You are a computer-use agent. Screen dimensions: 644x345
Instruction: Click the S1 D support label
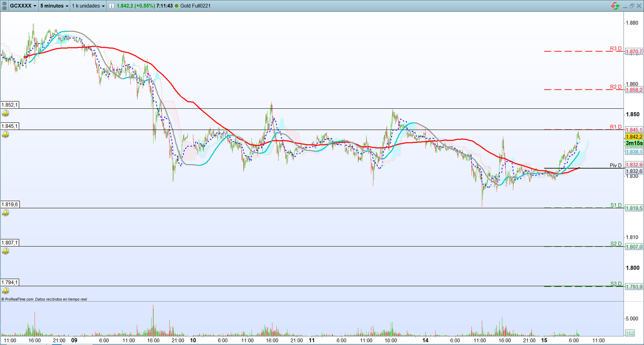(616, 205)
